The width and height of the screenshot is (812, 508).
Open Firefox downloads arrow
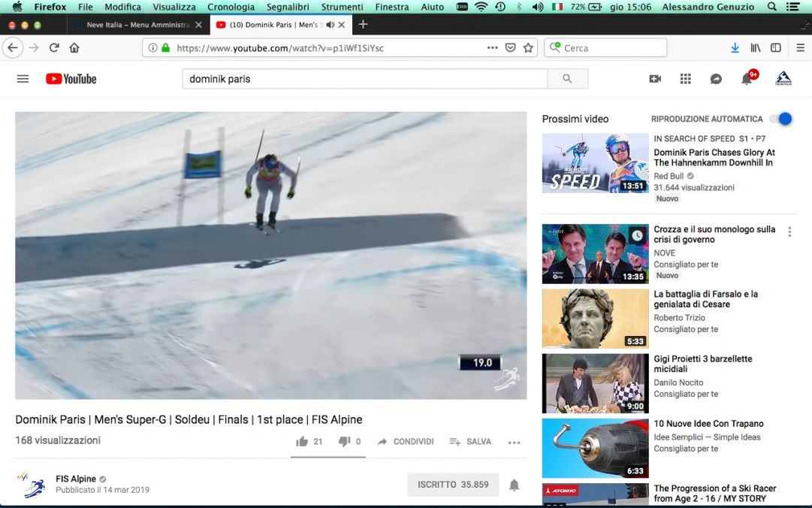point(735,47)
